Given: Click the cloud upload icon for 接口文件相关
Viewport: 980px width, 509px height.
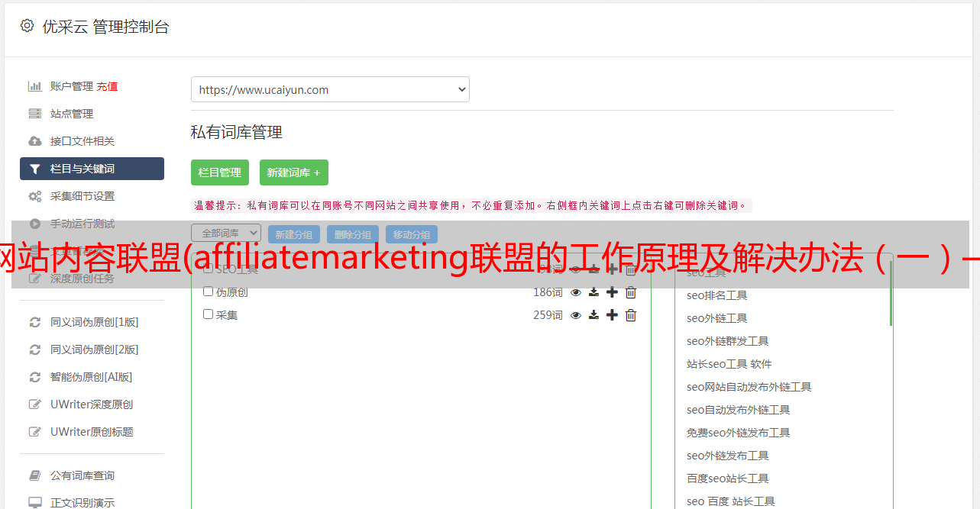Looking at the screenshot, I should coord(34,141).
